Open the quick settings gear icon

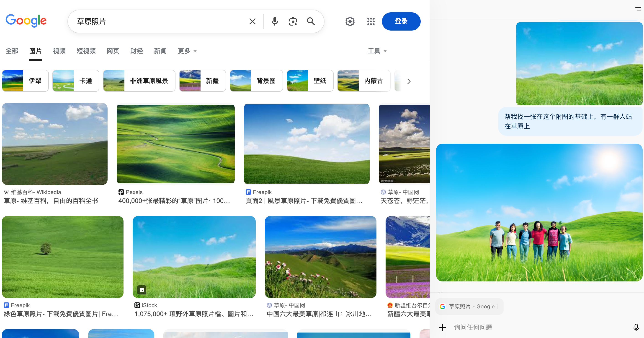350,21
